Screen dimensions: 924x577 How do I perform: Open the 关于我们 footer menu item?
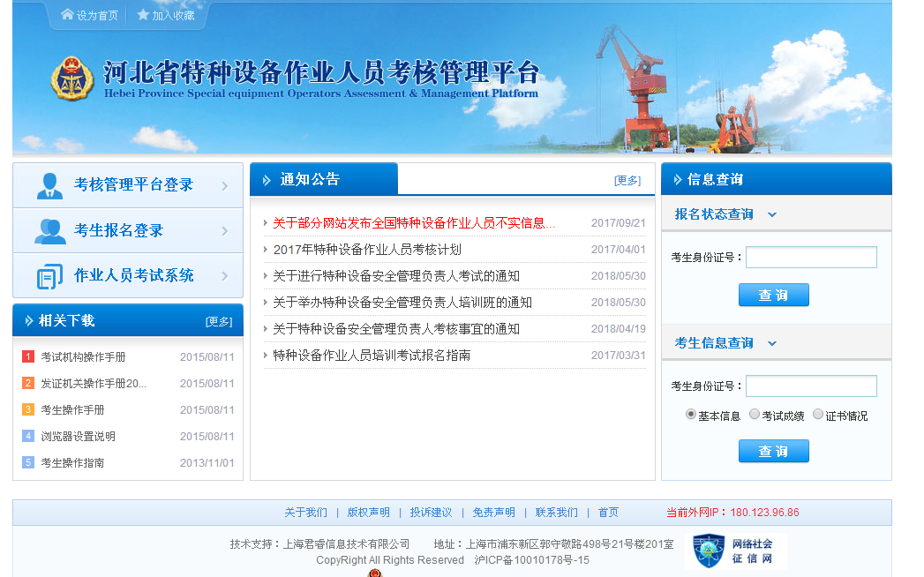305,513
